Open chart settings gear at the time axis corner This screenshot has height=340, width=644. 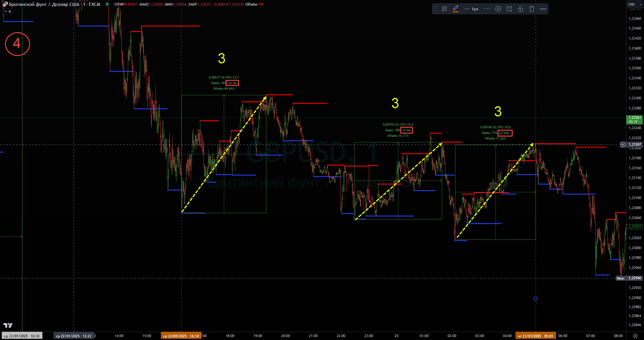(x=635, y=336)
